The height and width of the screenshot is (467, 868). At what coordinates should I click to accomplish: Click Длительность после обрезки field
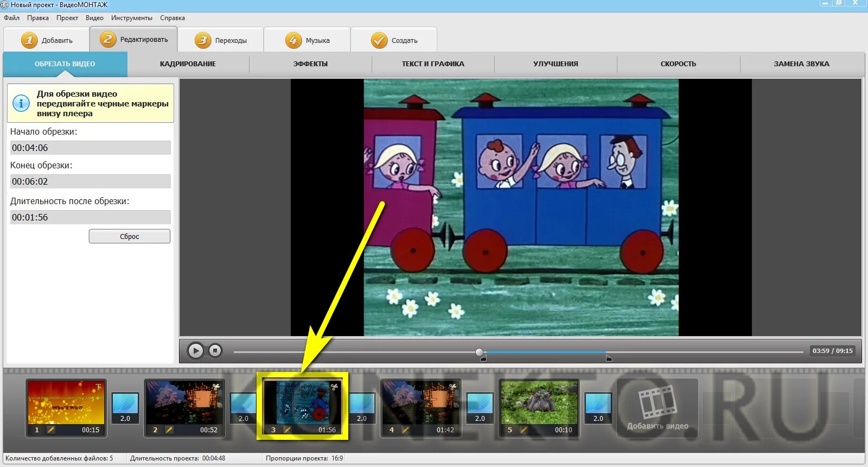coord(91,217)
